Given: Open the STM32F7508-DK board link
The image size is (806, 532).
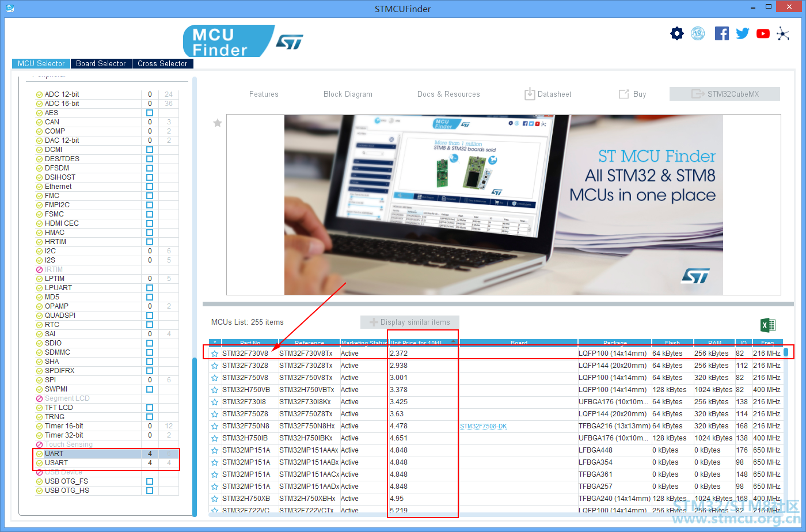Looking at the screenshot, I should 484,426.
